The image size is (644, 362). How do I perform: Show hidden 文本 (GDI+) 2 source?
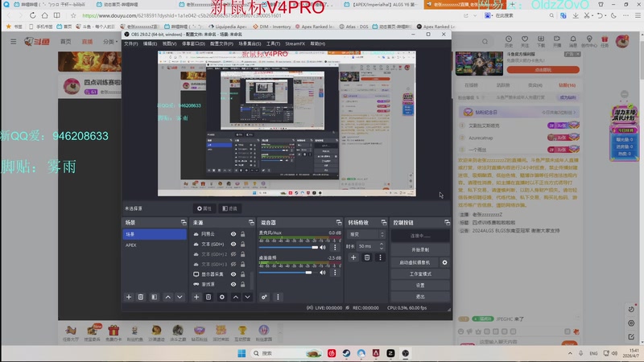pyautogui.click(x=233, y=254)
